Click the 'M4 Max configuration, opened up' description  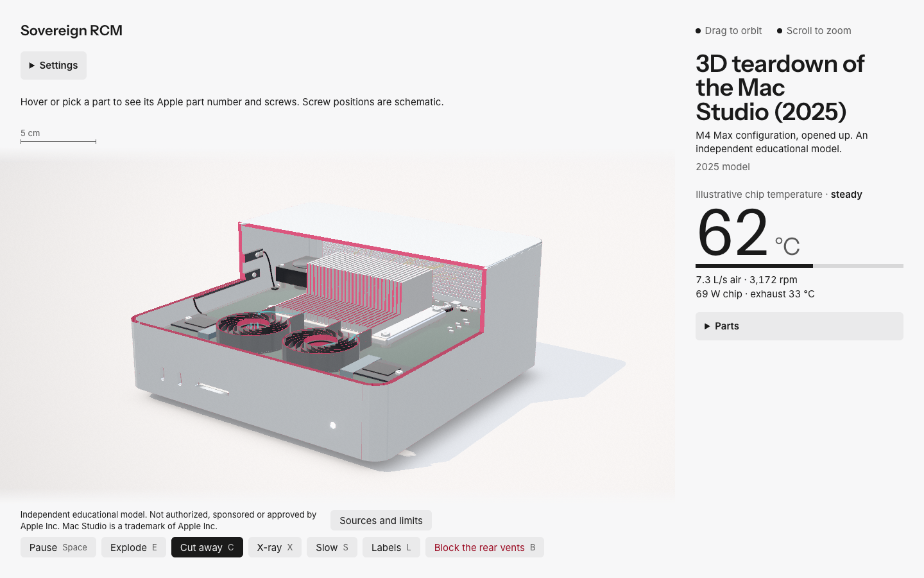(x=782, y=142)
